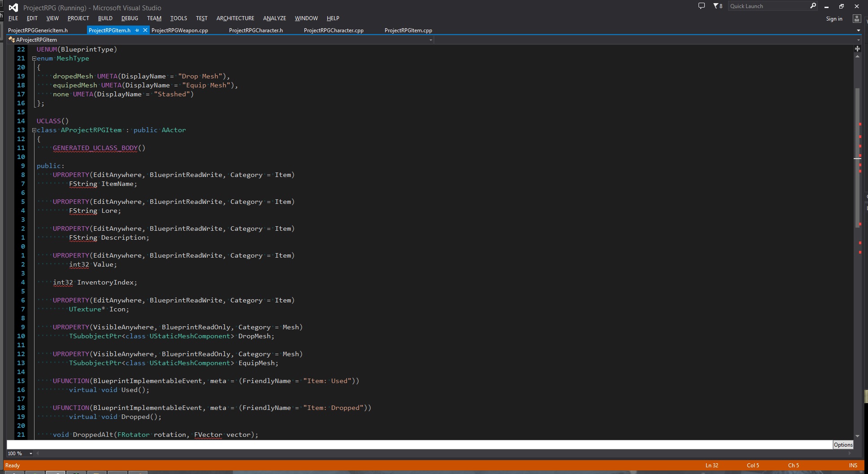This screenshot has width=868, height=474.
Task: Open the AProjectRPGItem scope dropdown
Action: pos(430,40)
